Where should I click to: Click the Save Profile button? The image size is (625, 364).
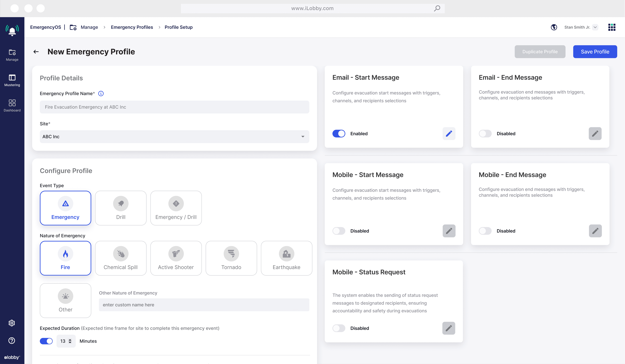pos(595,51)
